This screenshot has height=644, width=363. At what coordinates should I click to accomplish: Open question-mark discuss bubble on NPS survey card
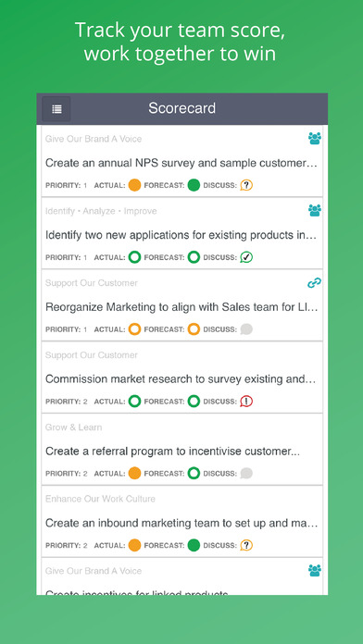coord(246,185)
